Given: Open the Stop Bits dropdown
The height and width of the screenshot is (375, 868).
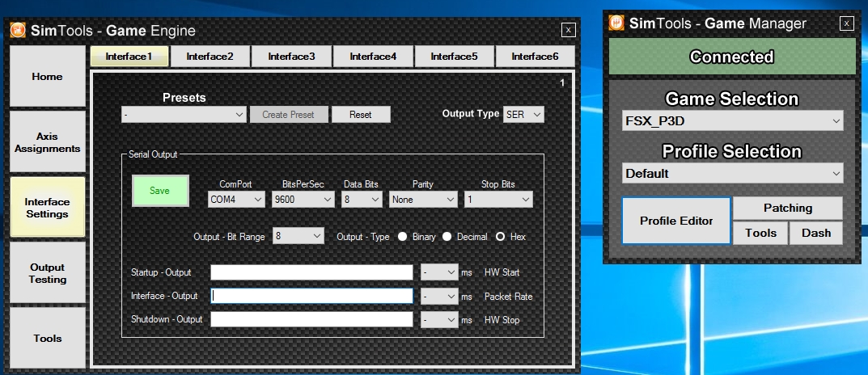Looking at the screenshot, I should coord(499,199).
